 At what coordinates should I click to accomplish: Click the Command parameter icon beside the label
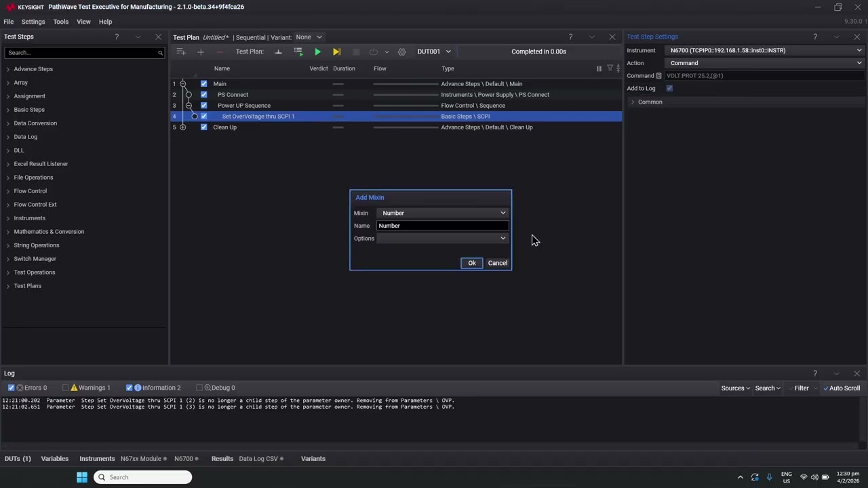click(658, 76)
